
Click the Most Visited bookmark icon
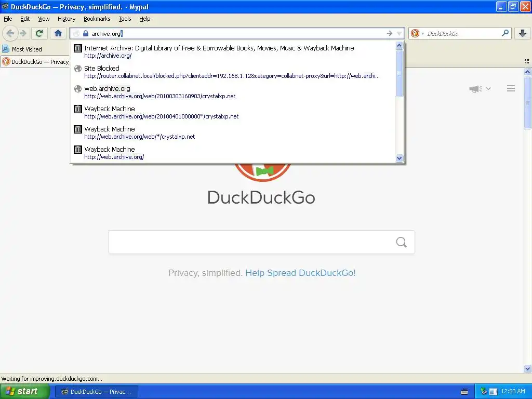tap(6, 49)
